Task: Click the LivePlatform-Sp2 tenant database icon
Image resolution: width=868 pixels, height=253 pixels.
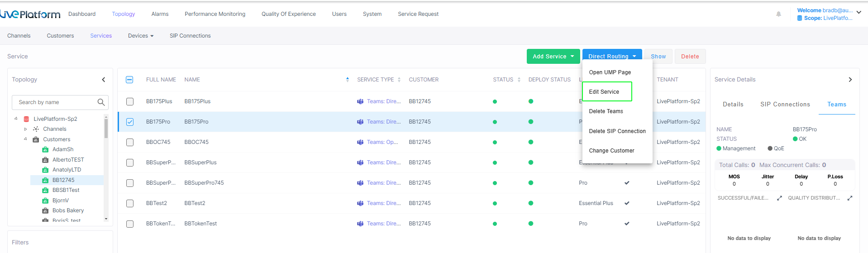Action: (x=26, y=119)
